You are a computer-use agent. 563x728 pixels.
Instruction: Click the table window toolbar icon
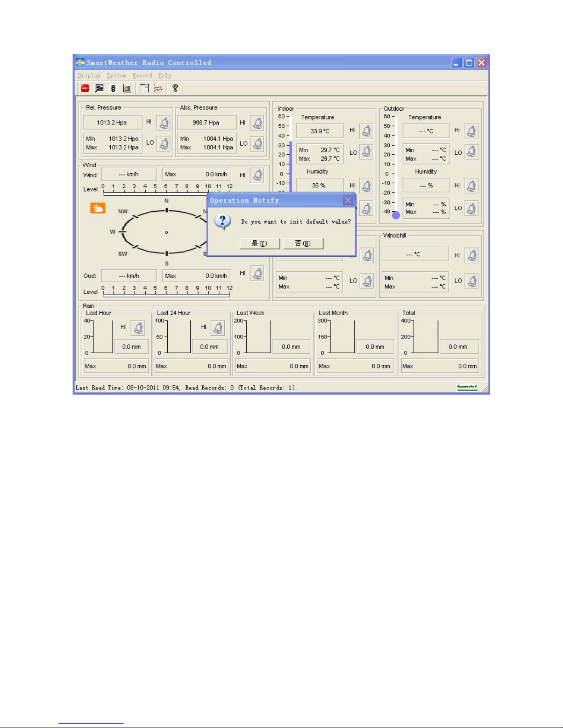click(x=144, y=89)
